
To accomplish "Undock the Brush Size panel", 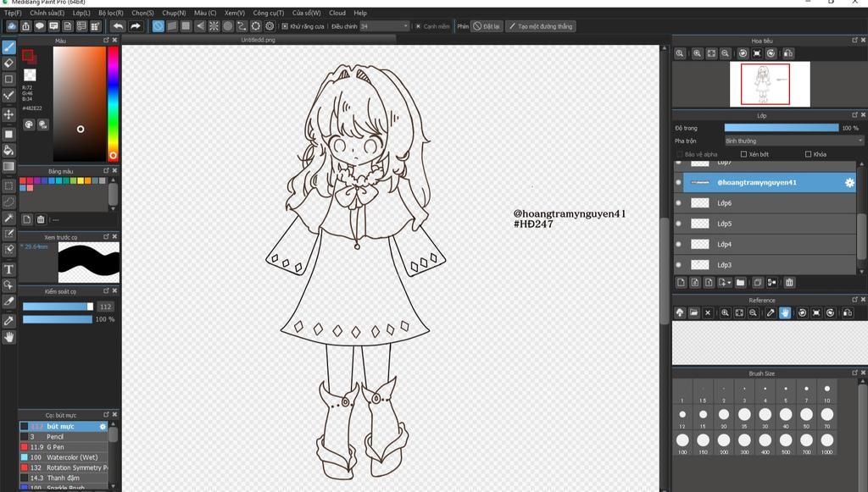I will tap(854, 373).
